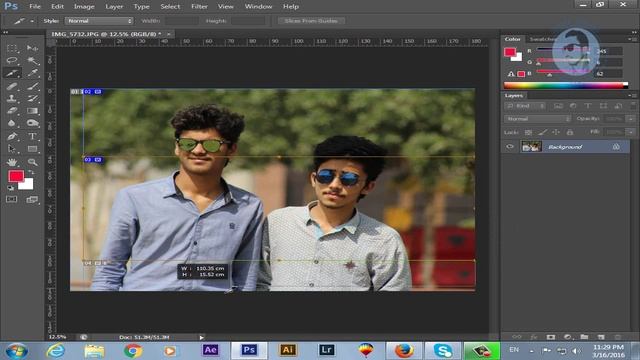Click the Color panel foreground swatch
The height and width of the screenshot is (360, 640).
pos(509,51)
